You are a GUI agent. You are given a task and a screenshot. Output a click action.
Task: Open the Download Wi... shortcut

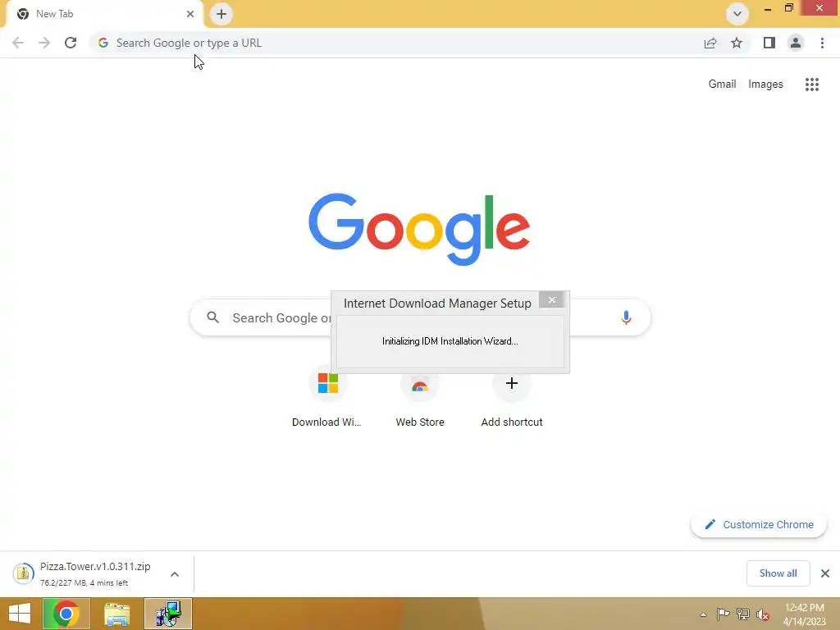tap(326, 396)
